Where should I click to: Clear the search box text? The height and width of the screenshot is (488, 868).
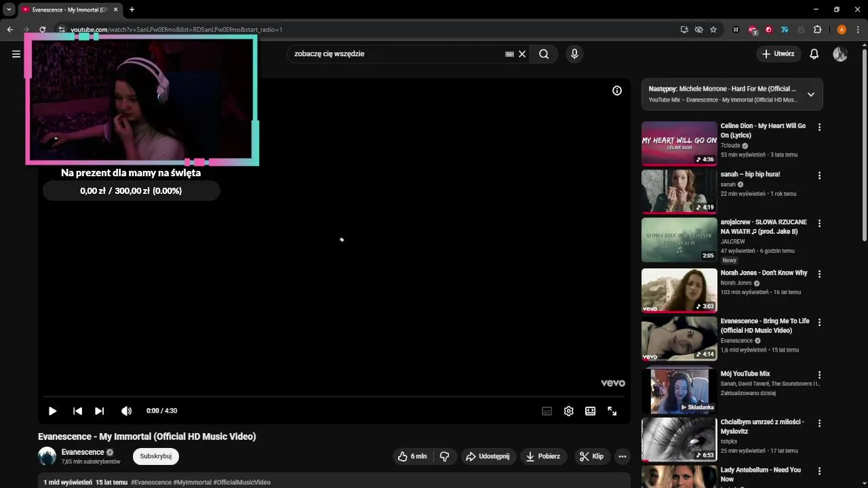[x=522, y=54]
